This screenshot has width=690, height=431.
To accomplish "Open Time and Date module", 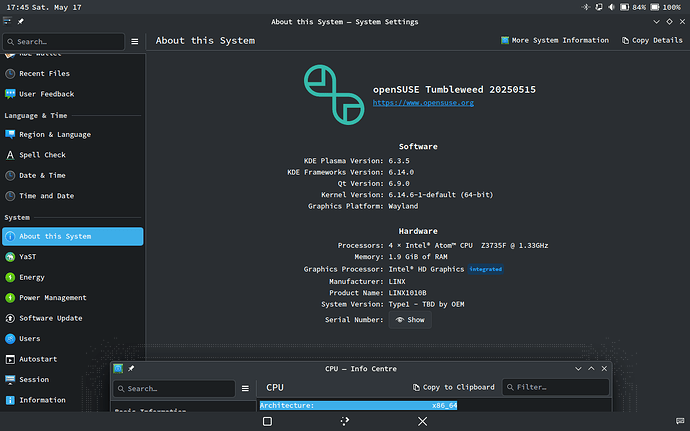I will point(73,195).
